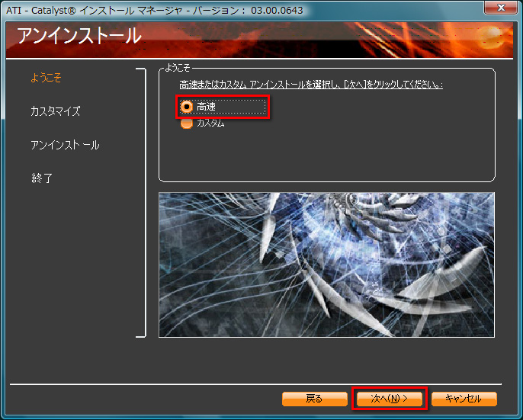
Task: Select the カスタマイズ step in sidebar
Action: click(x=56, y=111)
